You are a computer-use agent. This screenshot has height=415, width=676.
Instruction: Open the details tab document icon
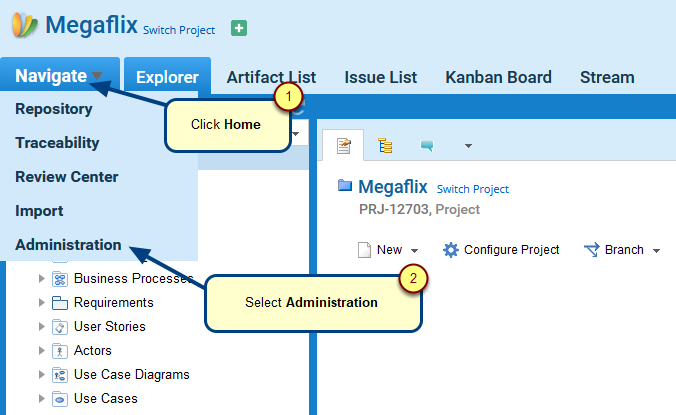tap(343, 146)
